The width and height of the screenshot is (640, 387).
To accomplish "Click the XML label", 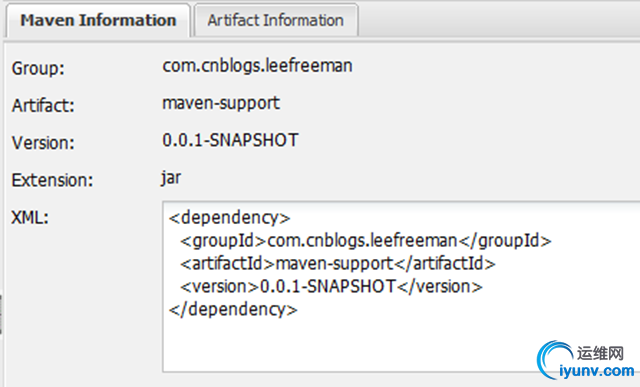I will point(30,218).
